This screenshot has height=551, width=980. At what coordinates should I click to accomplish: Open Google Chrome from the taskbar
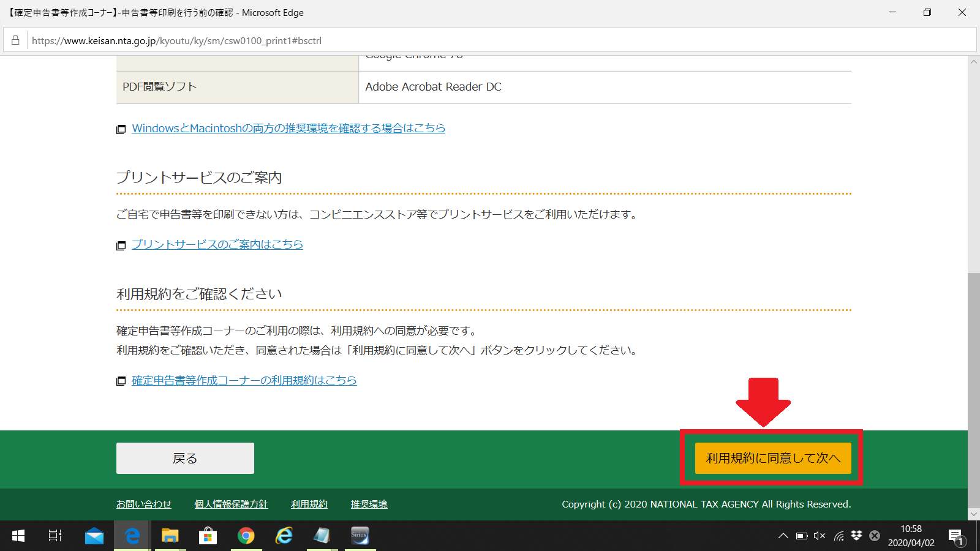(x=246, y=536)
